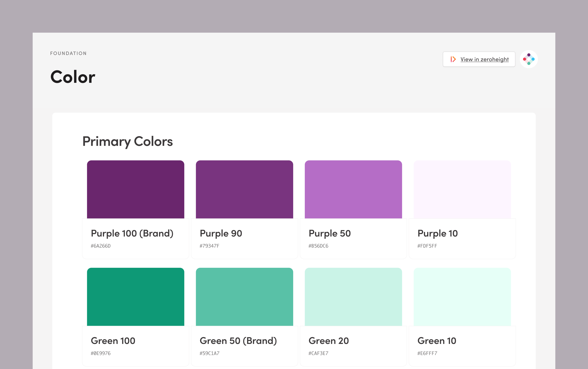Click the Purple 100 (Brand) label

[132, 233]
